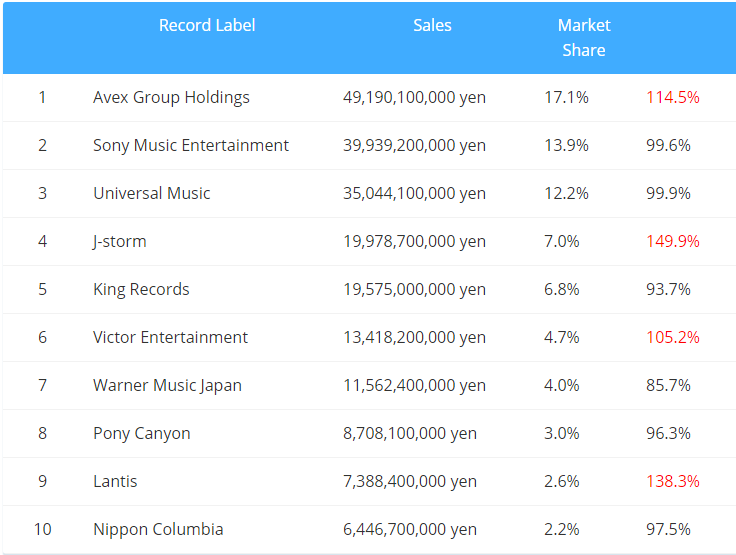Click the 49,190,100,000 yen sales figure
The width and height of the screenshot is (736, 555).
coord(414,97)
